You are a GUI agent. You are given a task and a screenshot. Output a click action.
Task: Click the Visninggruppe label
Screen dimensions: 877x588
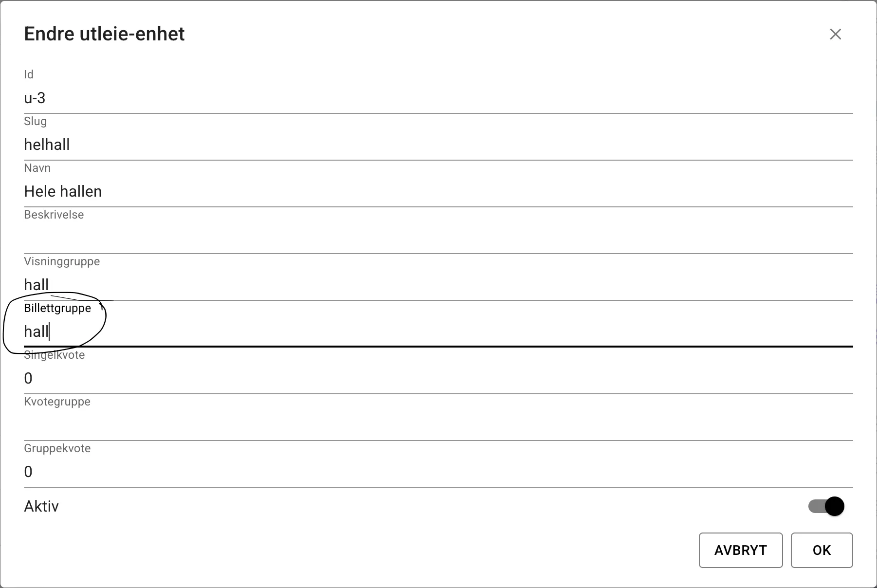(x=62, y=261)
